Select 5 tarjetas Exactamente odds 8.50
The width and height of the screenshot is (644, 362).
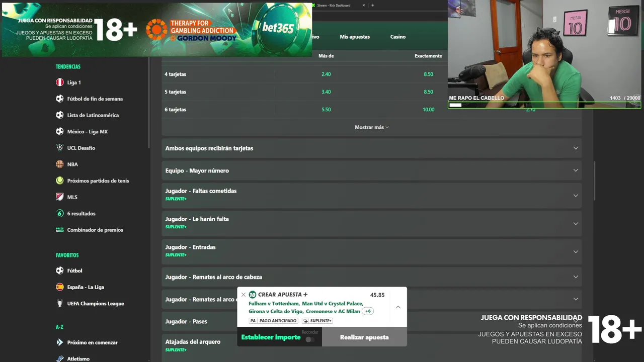428,92
